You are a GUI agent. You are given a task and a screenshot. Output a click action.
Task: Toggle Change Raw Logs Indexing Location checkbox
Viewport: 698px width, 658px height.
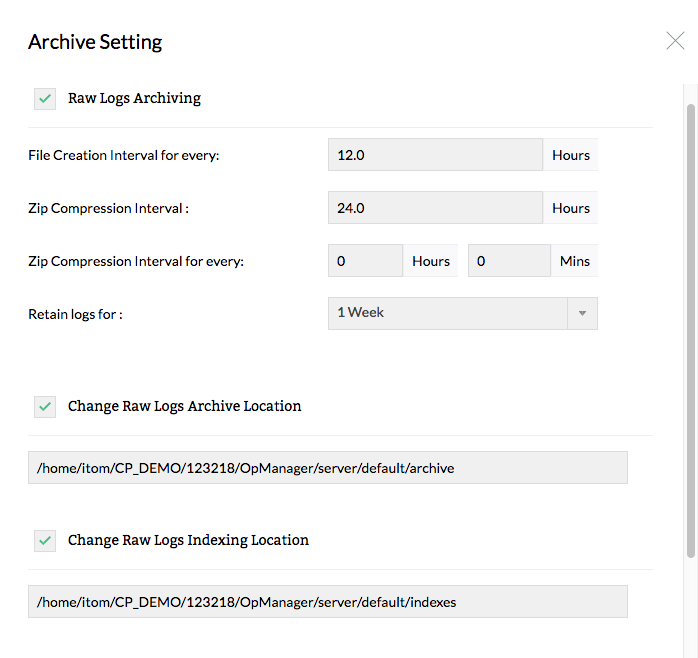click(x=45, y=541)
